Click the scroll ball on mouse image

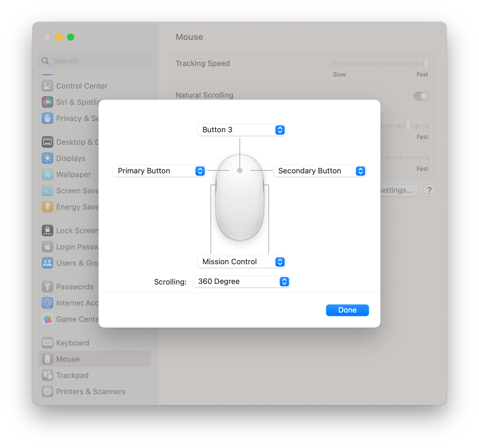coord(240,170)
